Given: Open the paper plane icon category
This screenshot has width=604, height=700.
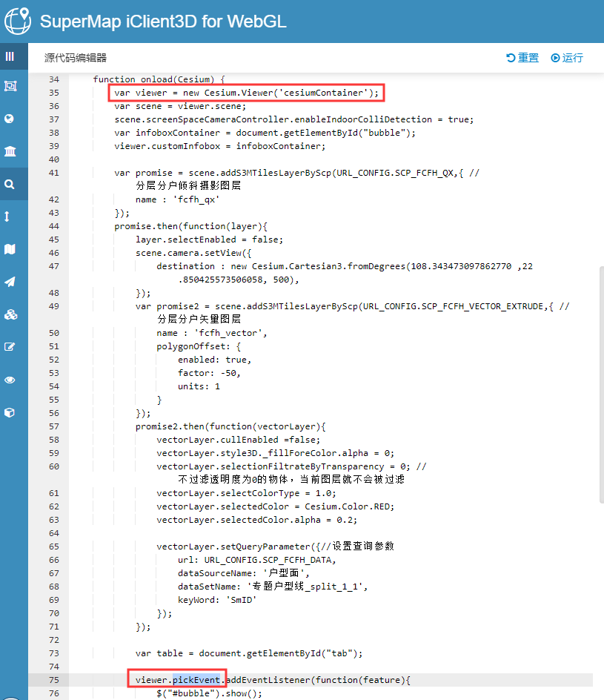Looking at the screenshot, I should (10, 282).
